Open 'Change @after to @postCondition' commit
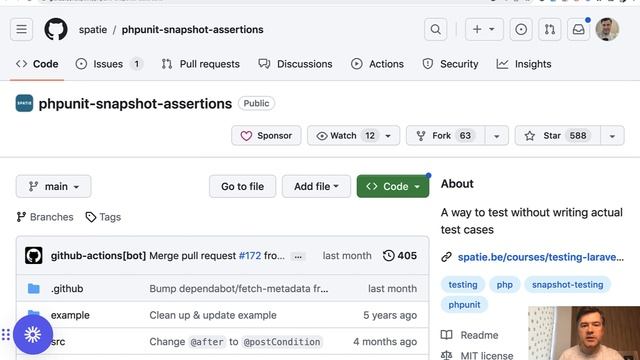Screen dimensions: 640x360 point(235,342)
